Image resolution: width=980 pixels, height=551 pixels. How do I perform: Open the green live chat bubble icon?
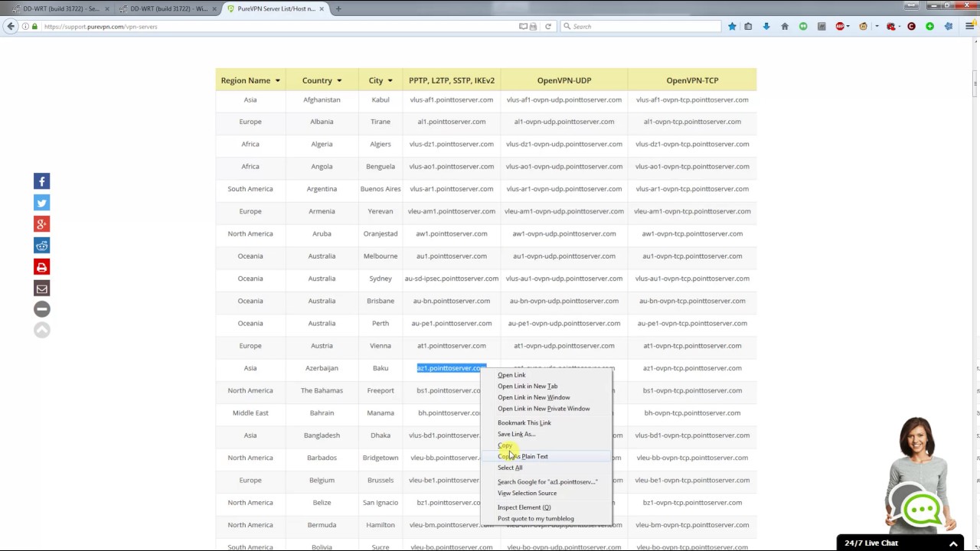click(922, 508)
